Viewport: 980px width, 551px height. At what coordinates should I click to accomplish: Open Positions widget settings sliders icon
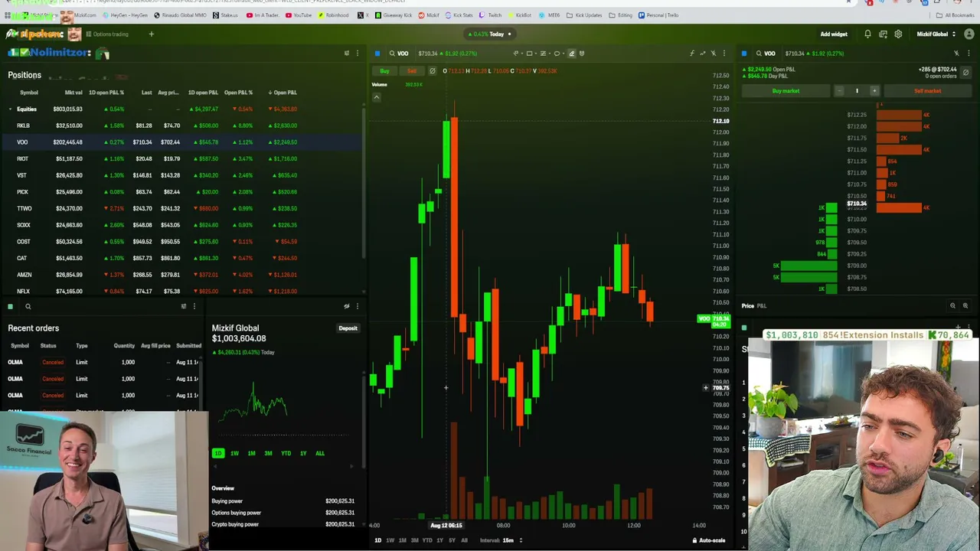tap(346, 54)
